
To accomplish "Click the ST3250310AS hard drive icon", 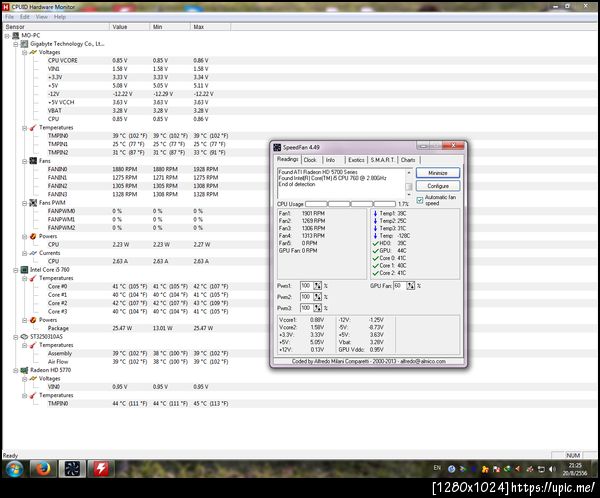I will pyautogui.click(x=24, y=337).
